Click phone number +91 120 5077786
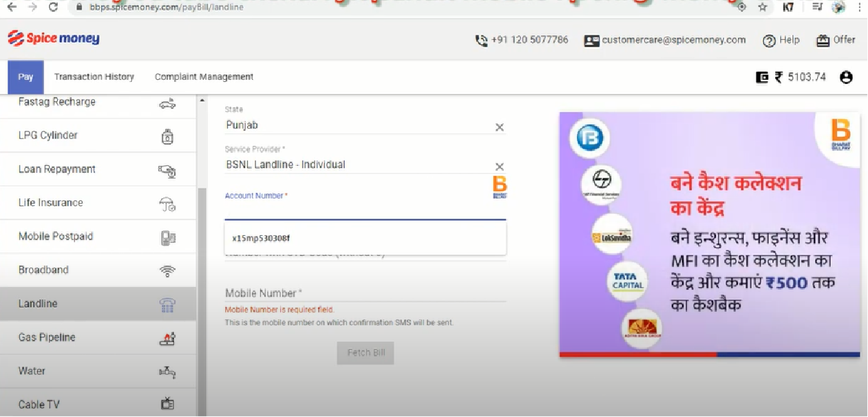 point(530,40)
